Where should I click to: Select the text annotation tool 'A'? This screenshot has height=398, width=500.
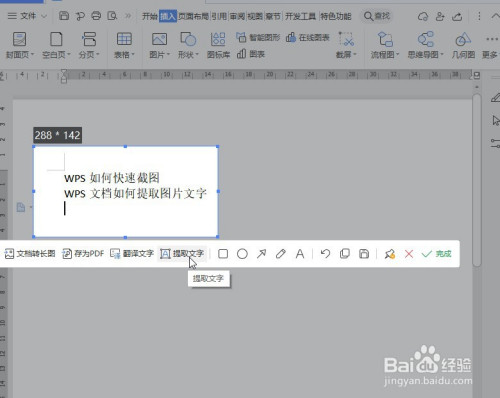click(300, 254)
